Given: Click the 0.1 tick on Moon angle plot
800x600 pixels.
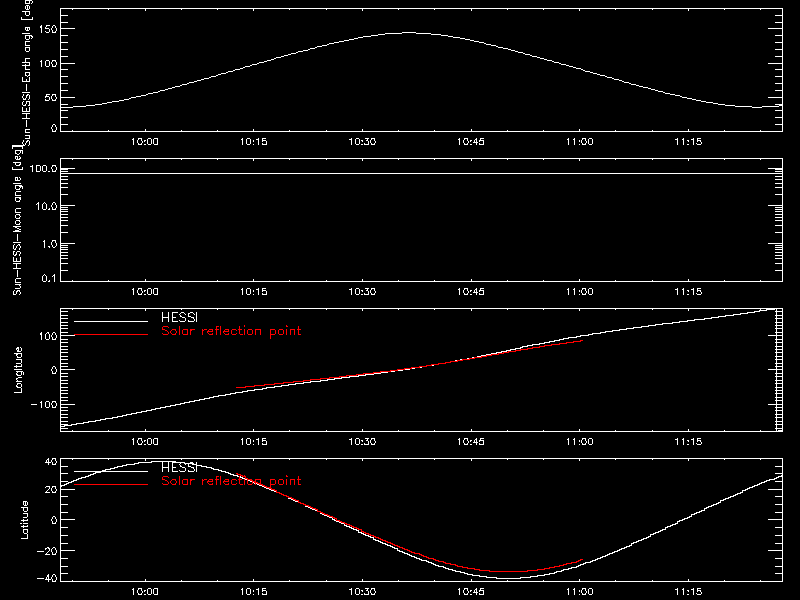Looking at the screenshot, I should pos(49,278).
